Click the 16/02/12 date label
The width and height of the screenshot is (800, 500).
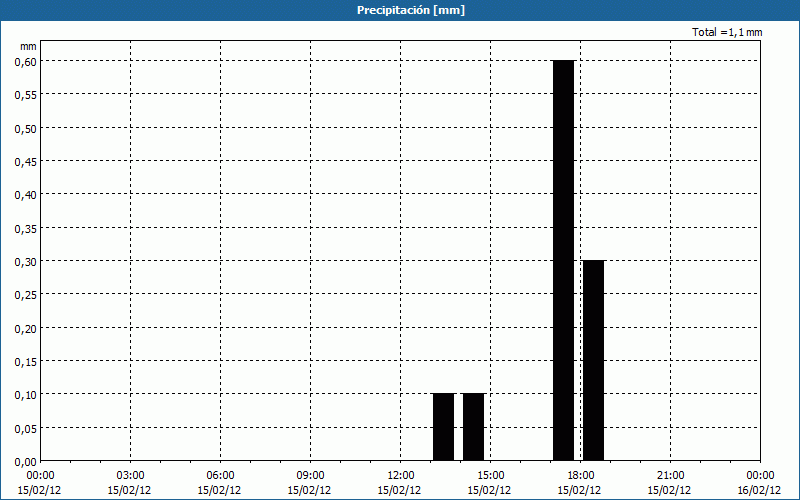759,490
